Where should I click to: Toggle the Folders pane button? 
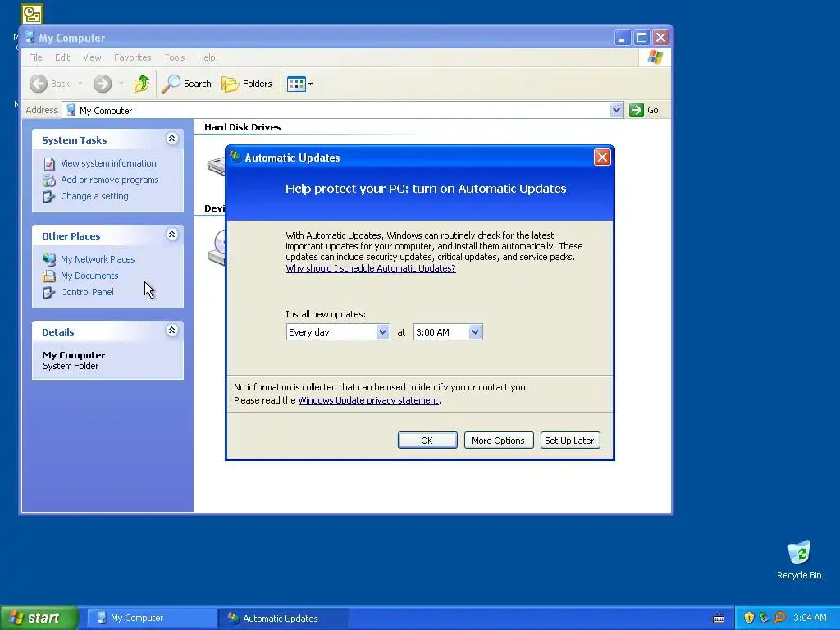[247, 84]
